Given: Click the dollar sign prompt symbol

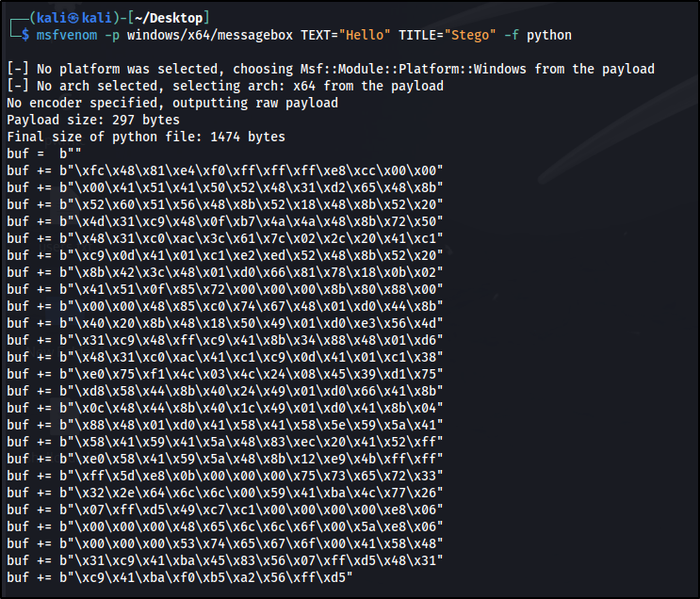Looking at the screenshot, I should pyautogui.click(x=25, y=35).
